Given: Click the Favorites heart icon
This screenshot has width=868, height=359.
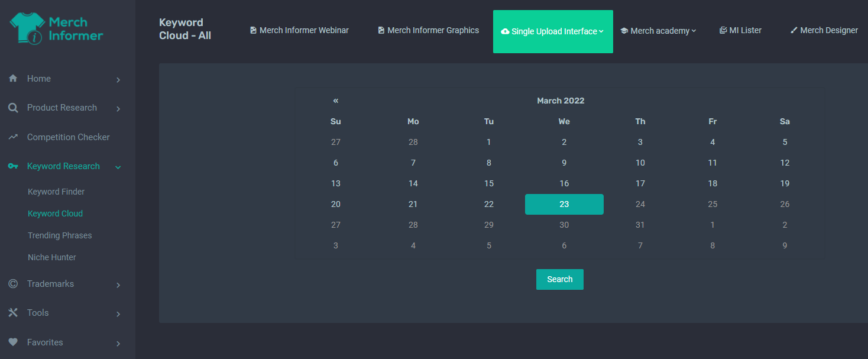Looking at the screenshot, I should pyautogui.click(x=12, y=342).
